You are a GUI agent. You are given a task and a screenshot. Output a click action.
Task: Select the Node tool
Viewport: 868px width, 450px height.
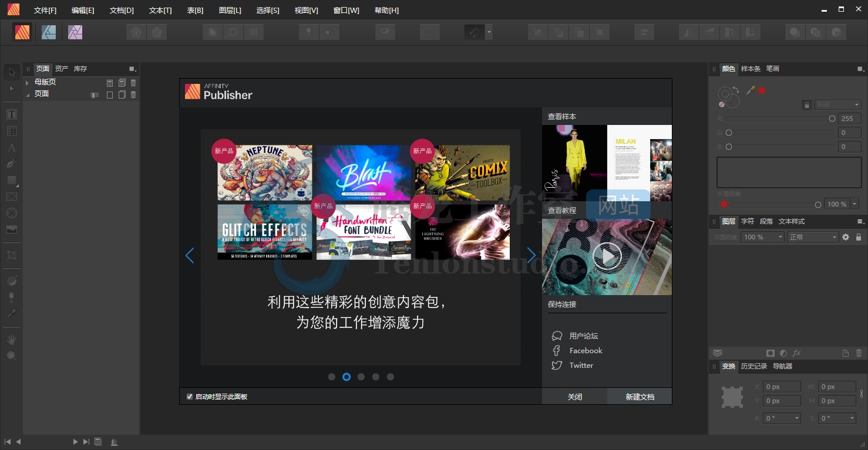click(12, 89)
